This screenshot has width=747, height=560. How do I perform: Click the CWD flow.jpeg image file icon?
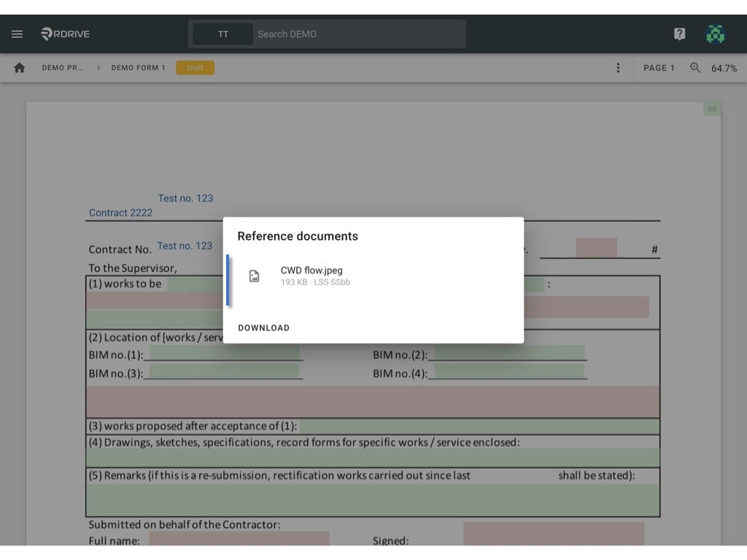point(255,276)
